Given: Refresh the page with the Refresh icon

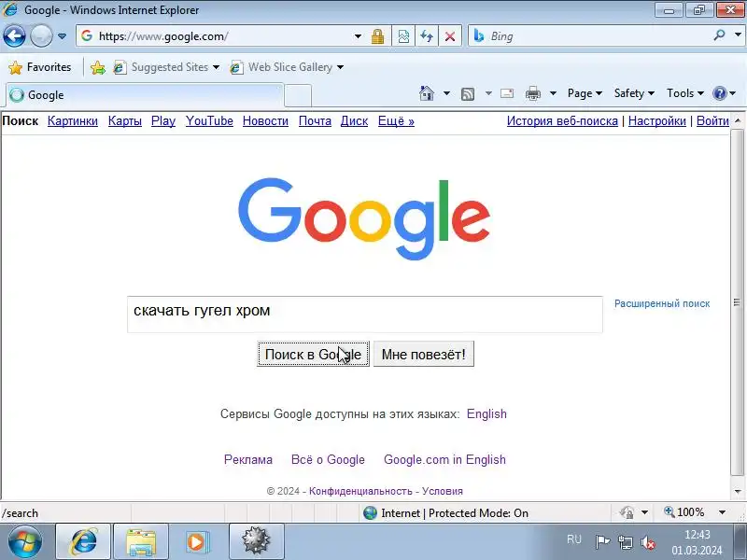Looking at the screenshot, I should [x=427, y=36].
